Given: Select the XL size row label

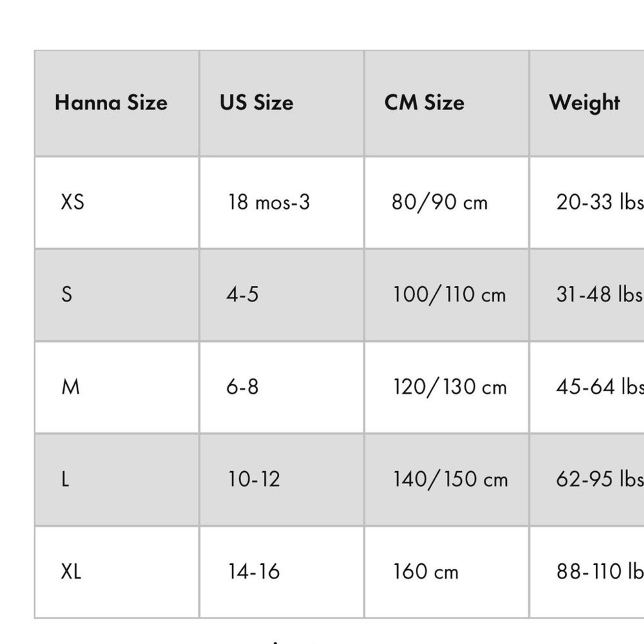Looking at the screenshot, I should [x=71, y=572].
